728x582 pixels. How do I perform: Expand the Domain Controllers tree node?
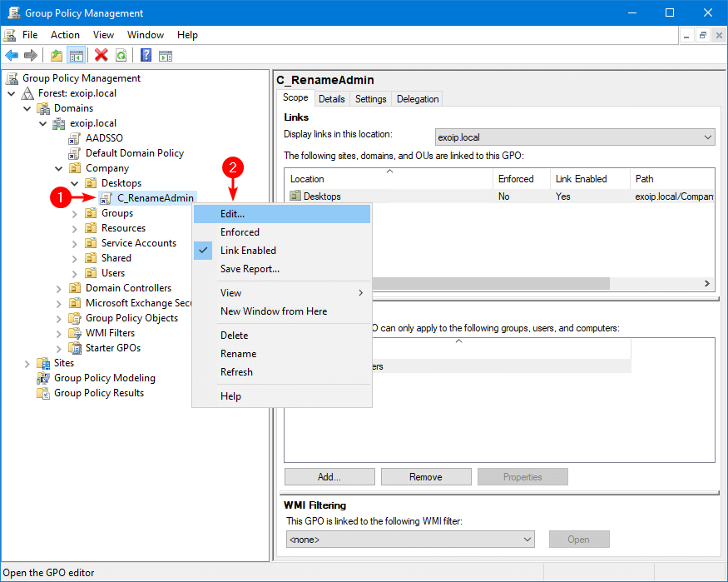(x=59, y=288)
